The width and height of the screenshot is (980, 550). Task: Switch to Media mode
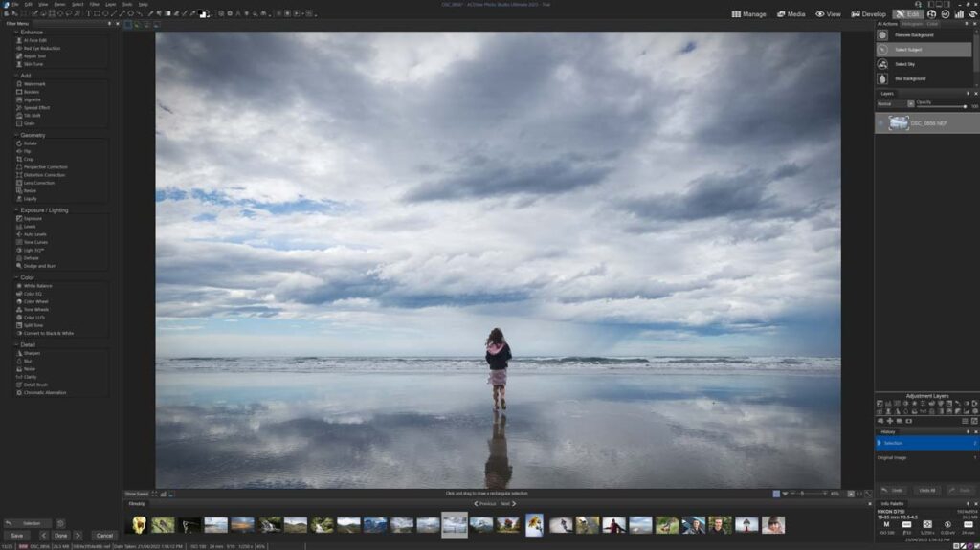click(791, 13)
